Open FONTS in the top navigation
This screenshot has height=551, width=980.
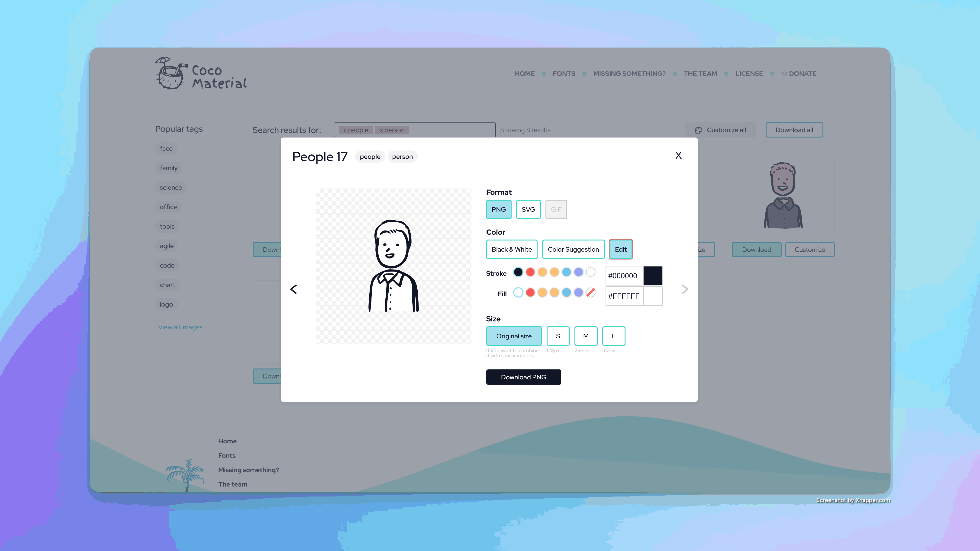[x=564, y=74]
